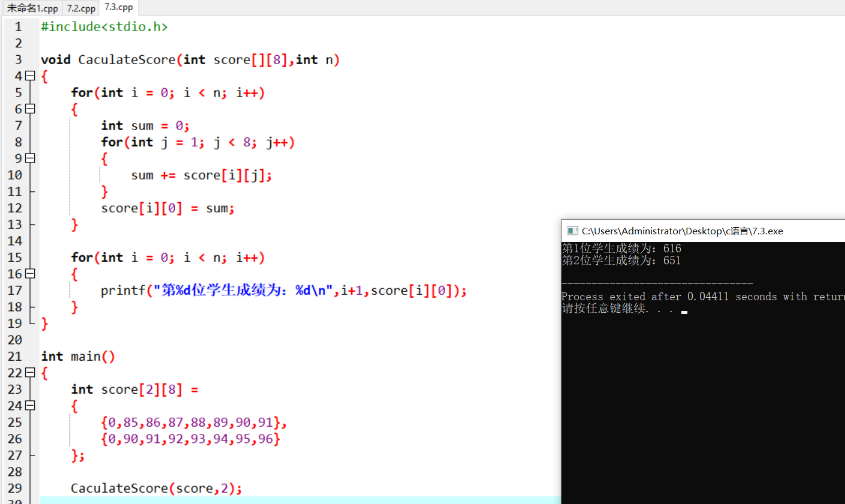Collapse the fold marker on line 16
The image size is (845, 504).
[x=30, y=274]
